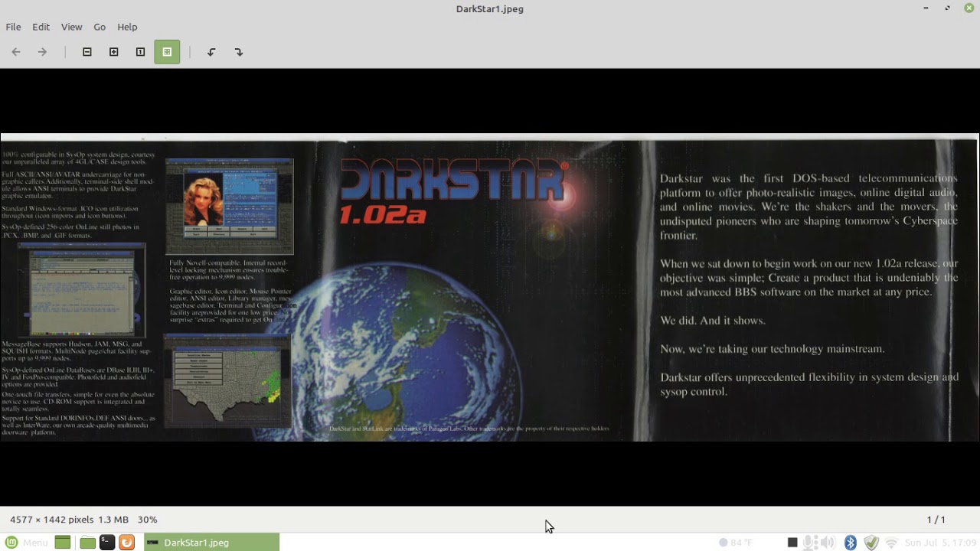Open the Wi-Fi network tray icon
This screenshot has width=980, height=551.
tap(891, 543)
